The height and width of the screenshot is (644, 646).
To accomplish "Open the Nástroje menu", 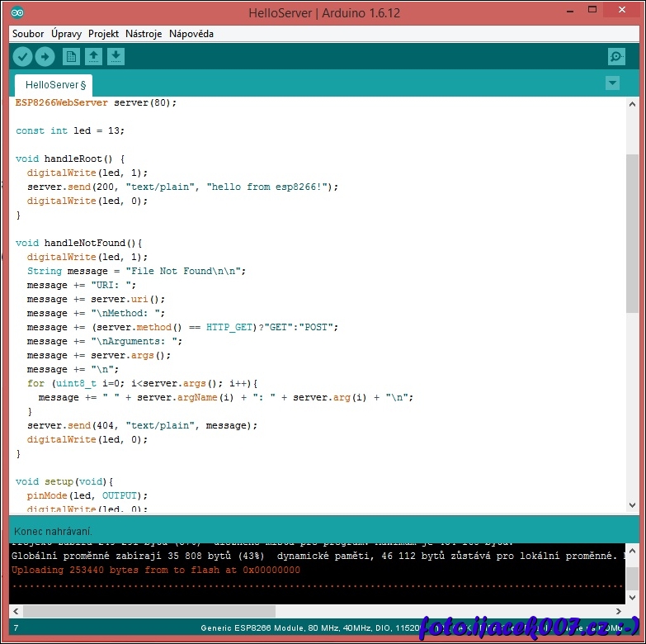I will coord(144,34).
